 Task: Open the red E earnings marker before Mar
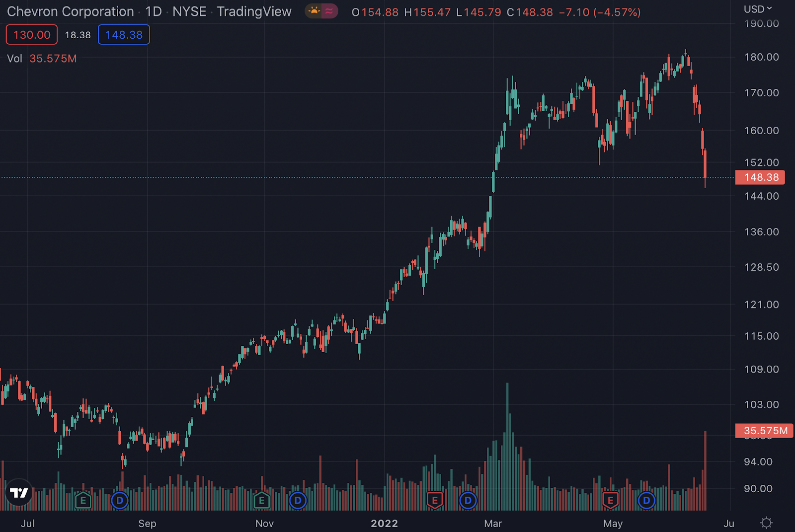[x=435, y=500]
